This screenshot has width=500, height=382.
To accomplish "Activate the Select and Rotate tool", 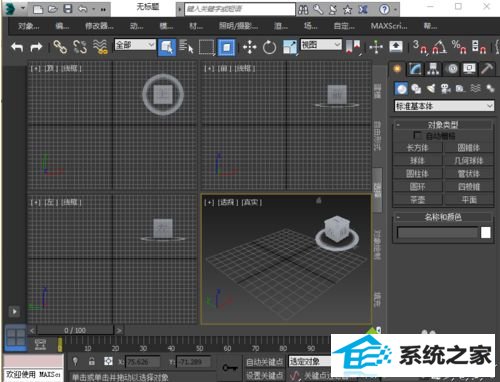I will click(269, 47).
